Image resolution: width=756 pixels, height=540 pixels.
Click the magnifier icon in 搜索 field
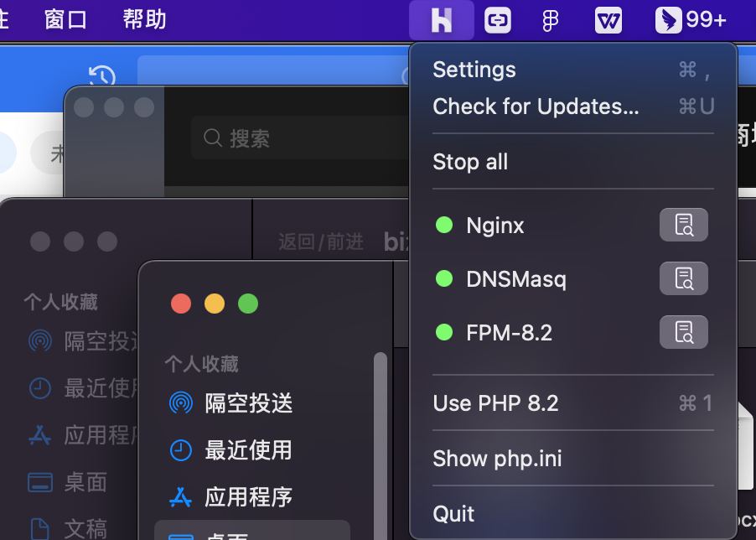tap(213, 138)
